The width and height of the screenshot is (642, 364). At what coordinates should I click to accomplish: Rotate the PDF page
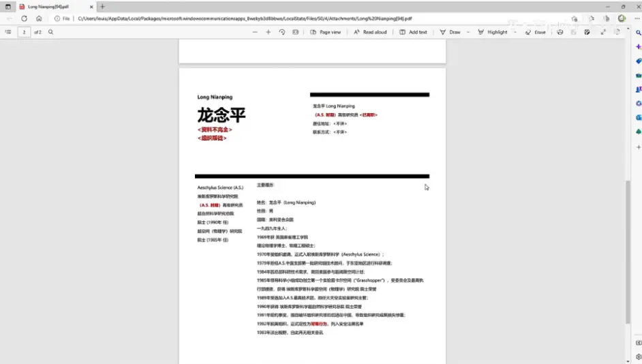click(x=281, y=32)
